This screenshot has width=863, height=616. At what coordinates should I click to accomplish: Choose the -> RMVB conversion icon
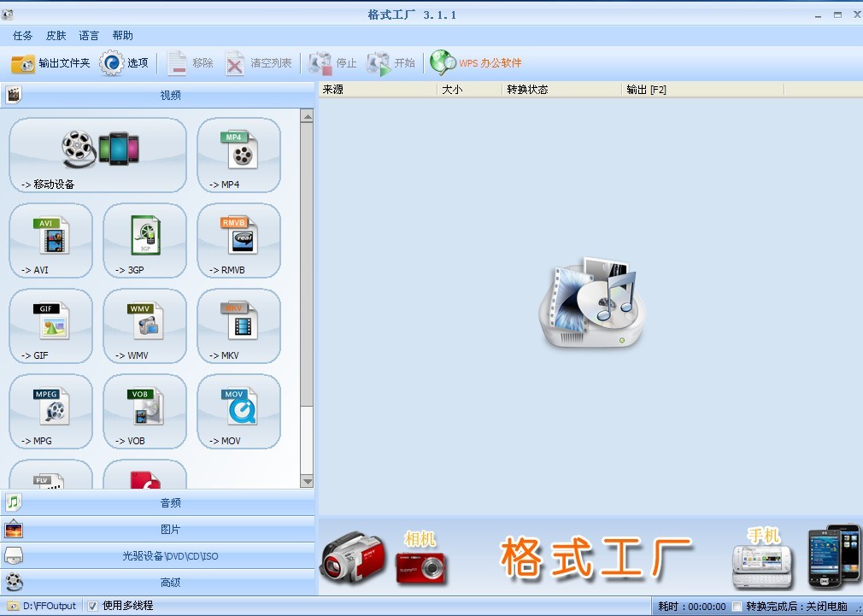click(239, 241)
